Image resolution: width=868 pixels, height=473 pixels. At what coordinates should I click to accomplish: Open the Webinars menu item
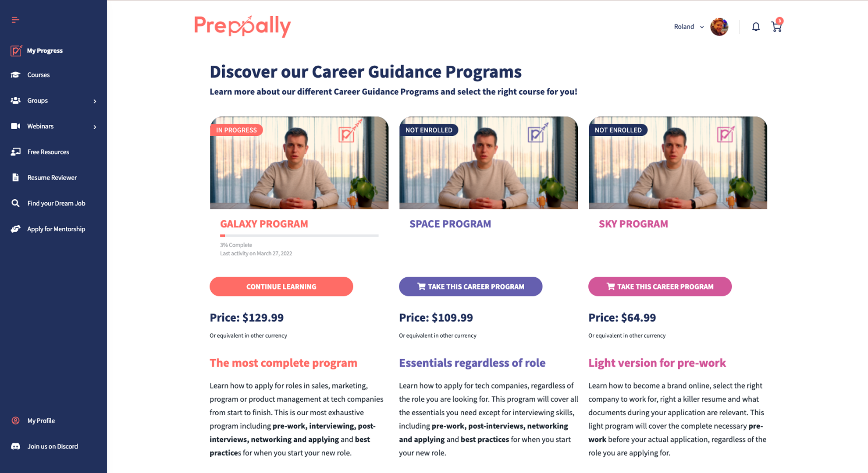coord(40,126)
